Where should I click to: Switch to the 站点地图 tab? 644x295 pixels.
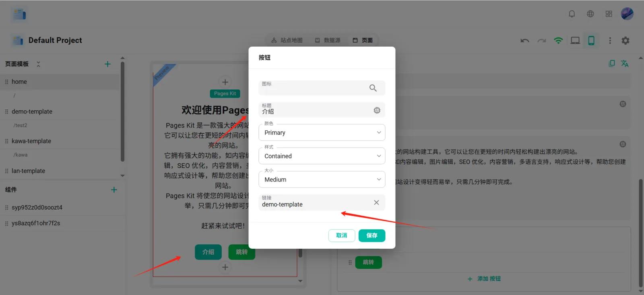click(x=287, y=40)
